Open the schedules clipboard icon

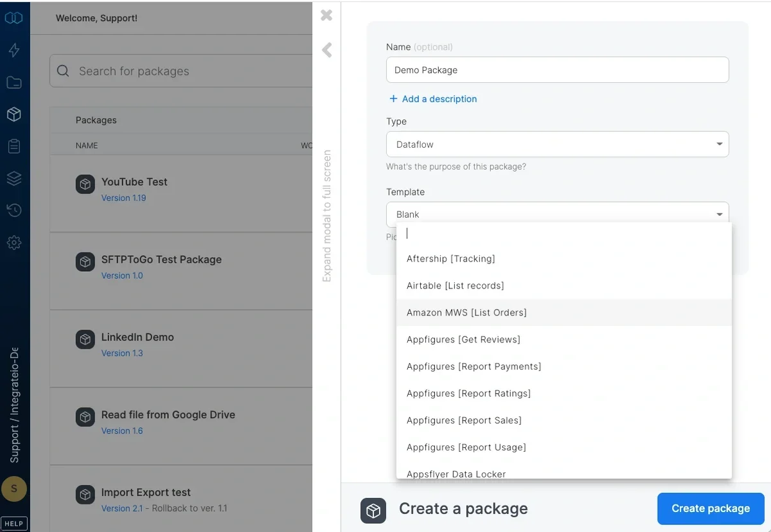14,146
